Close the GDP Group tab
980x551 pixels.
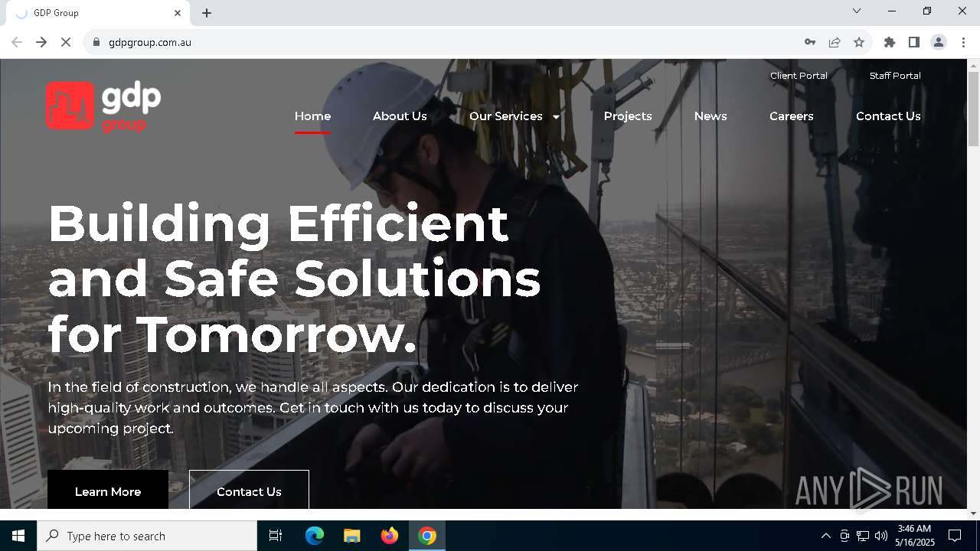pos(178,13)
